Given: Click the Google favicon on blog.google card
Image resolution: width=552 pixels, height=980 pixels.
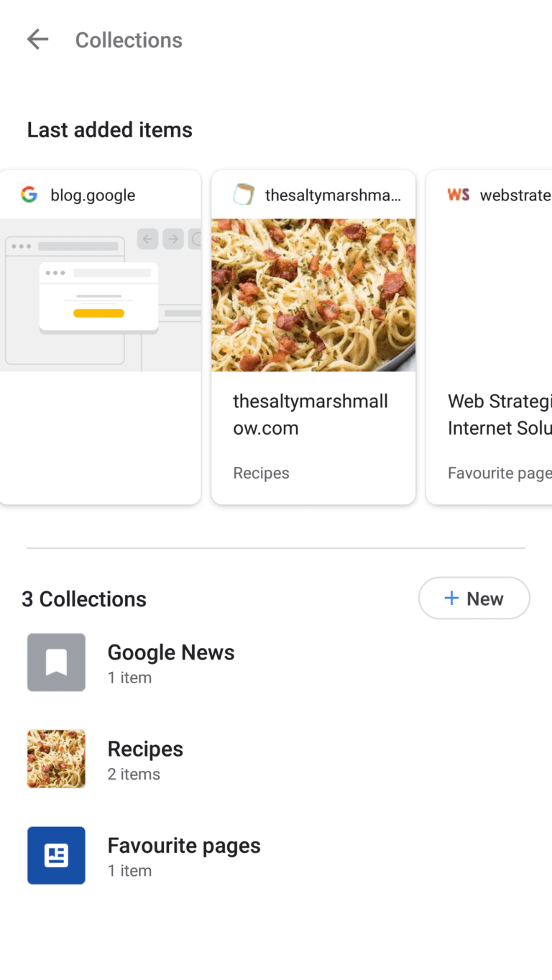Looking at the screenshot, I should click(x=29, y=194).
